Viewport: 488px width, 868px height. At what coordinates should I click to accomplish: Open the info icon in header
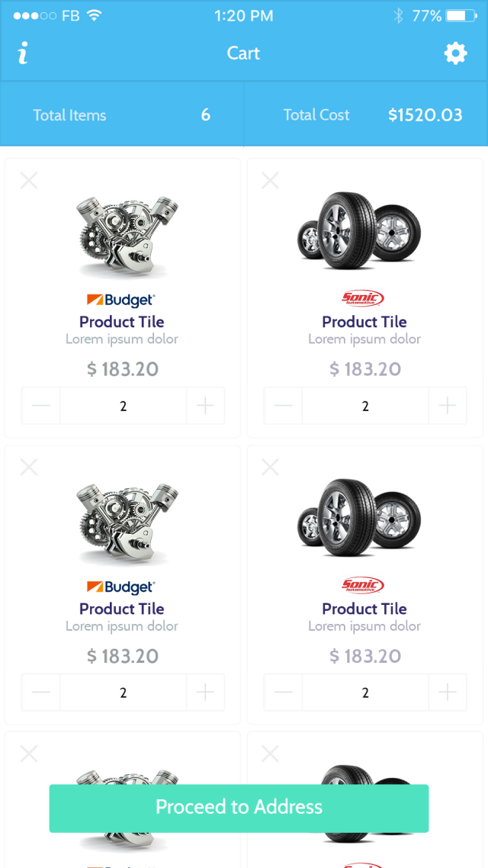(23, 53)
